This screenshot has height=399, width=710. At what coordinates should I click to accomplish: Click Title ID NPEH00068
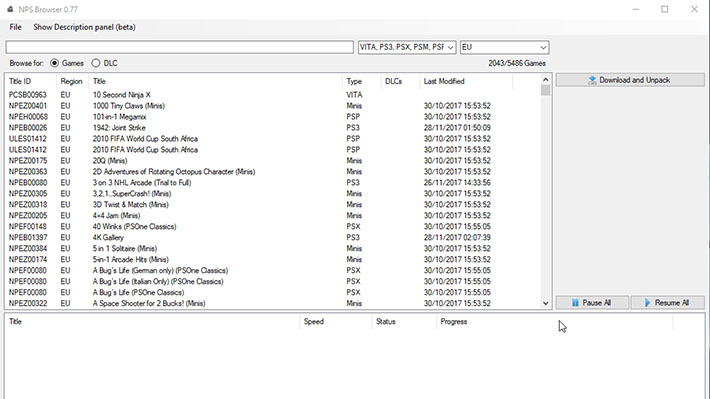click(x=28, y=117)
